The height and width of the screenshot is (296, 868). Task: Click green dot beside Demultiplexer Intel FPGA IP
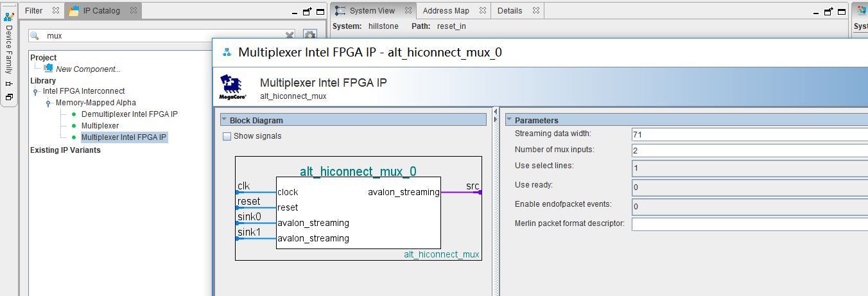(74, 114)
